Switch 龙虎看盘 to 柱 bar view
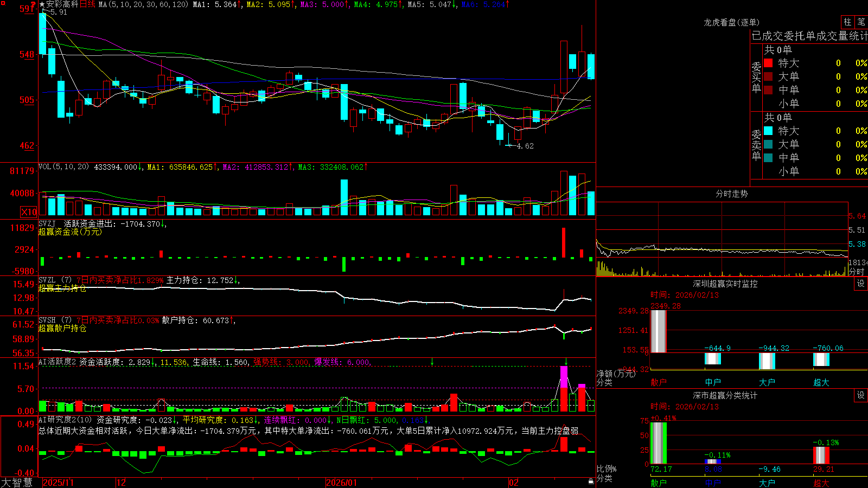The image size is (868, 488). pos(847,22)
